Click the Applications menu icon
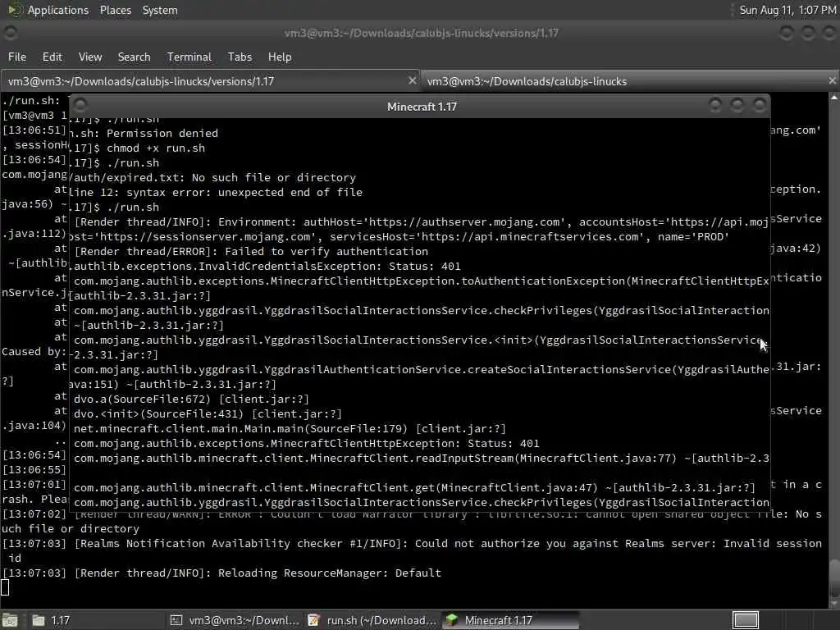The image size is (840, 630). click(x=15, y=10)
